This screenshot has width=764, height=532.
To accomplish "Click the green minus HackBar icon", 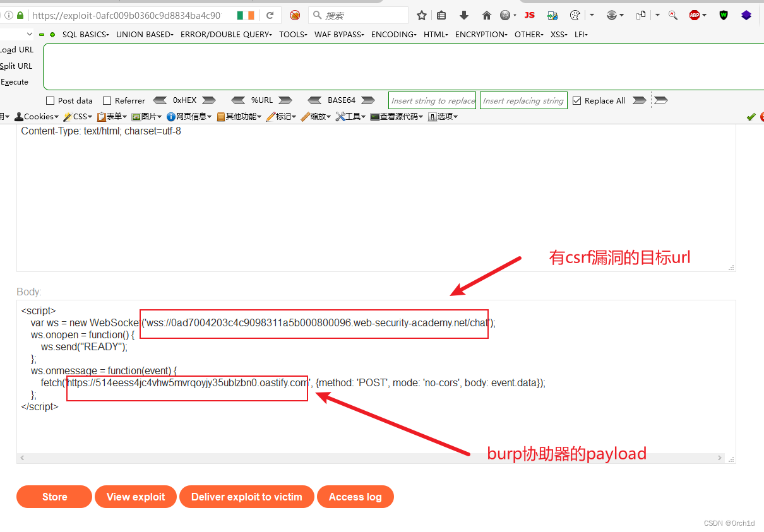I will tap(42, 35).
